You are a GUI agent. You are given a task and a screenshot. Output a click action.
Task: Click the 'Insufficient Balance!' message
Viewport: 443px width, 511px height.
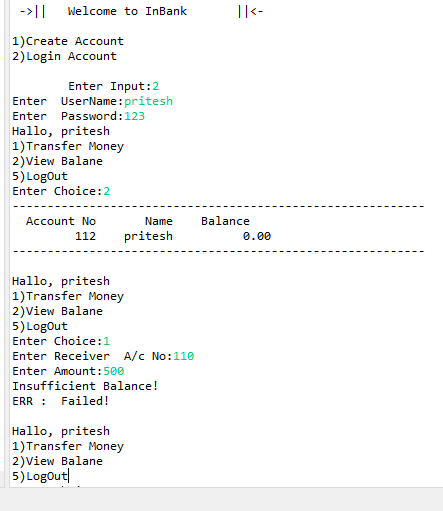[x=85, y=386]
